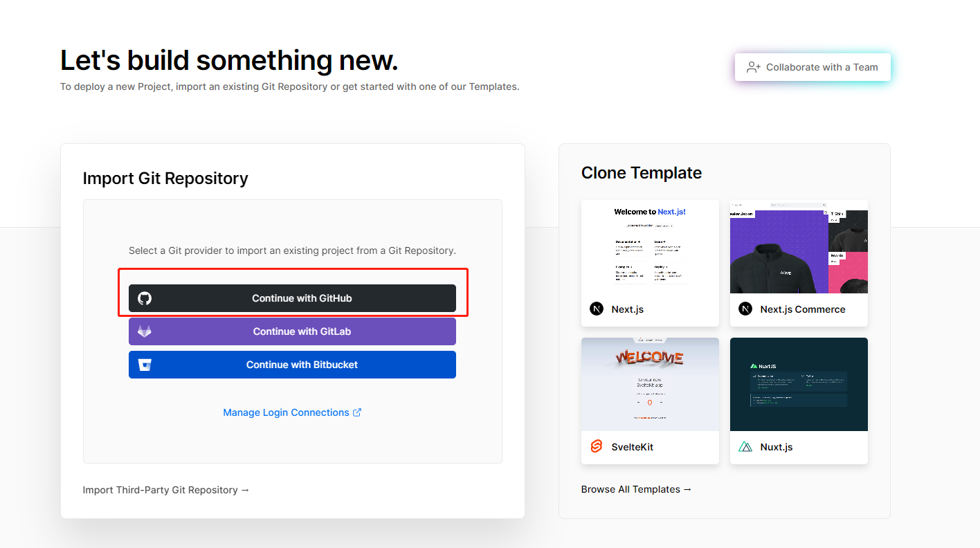Image resolution: width=980 pixels, height=548 pixels.
Task: Click the Next.js Commerce logo icon
Action: coord(745,309)
